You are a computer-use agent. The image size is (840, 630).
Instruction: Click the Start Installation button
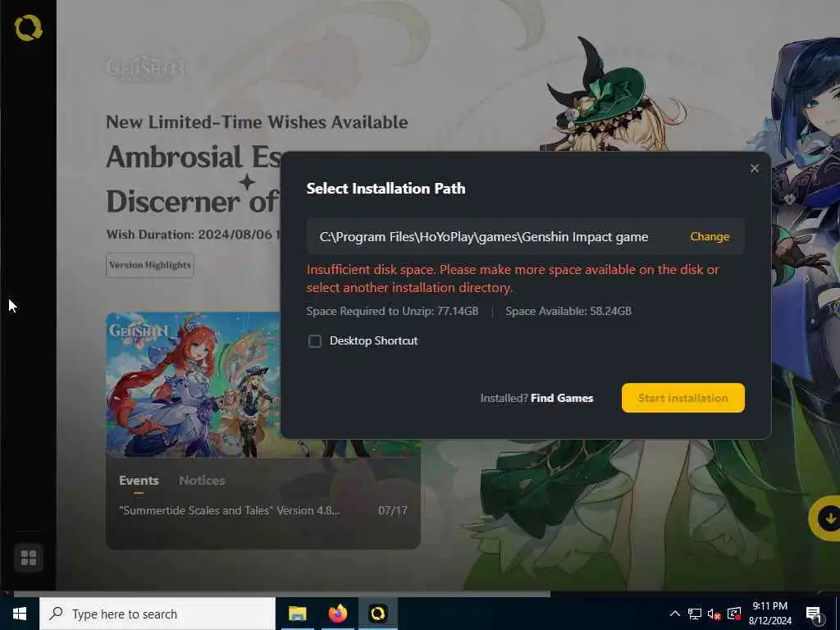pos(683,398)
